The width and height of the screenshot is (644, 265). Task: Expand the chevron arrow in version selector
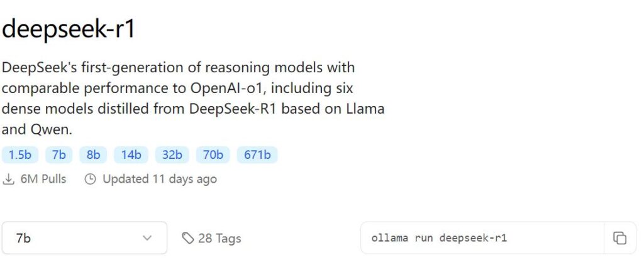click(148, 238)
